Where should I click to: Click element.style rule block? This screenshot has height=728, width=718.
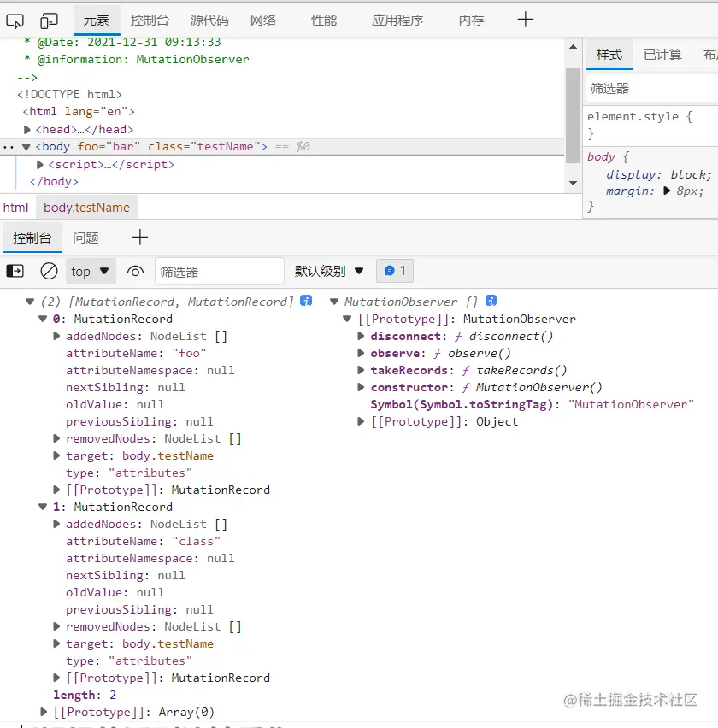[x=650, y=125]
